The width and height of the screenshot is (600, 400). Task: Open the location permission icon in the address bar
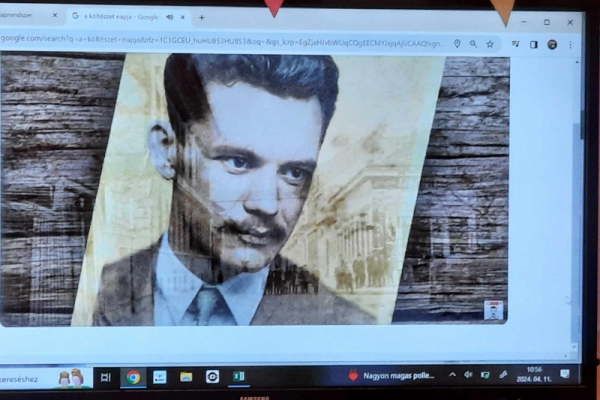(457, 44)
